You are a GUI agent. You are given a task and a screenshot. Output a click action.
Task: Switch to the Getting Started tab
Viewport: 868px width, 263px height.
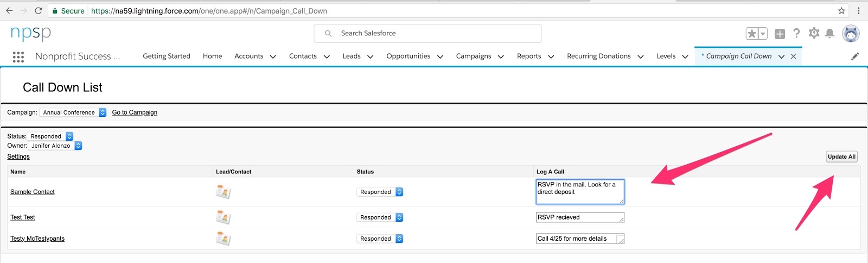pos(167,56)
